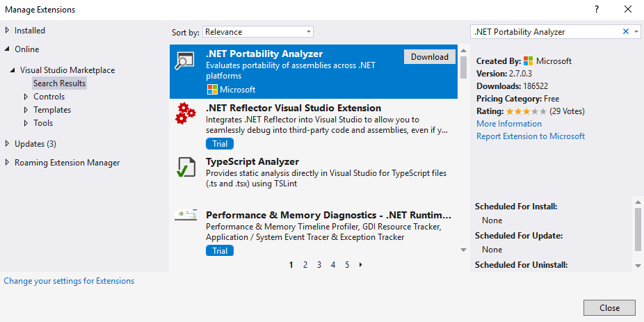The image size is (644, 322).
Task: Open the search box dropdown arrow
Action: [636, 31]
